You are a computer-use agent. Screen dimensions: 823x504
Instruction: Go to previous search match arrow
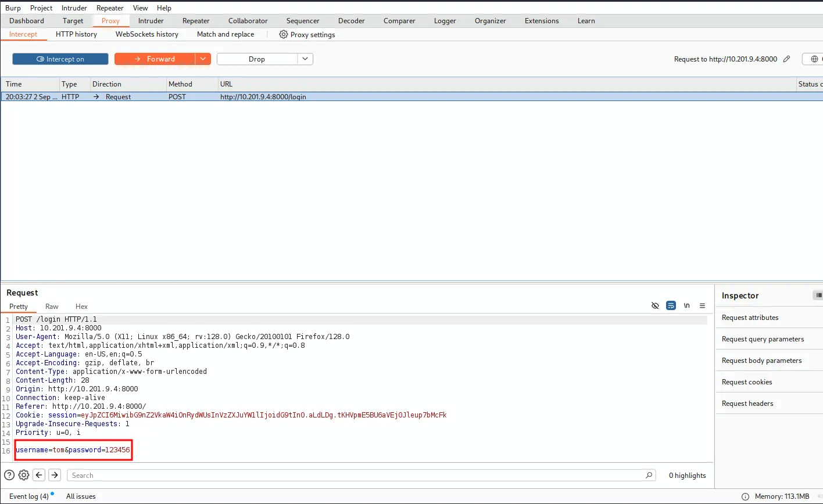[39, 475]
